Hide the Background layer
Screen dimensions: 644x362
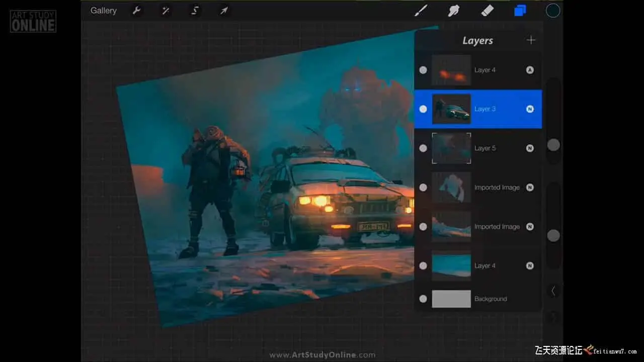tap(423, 299)
